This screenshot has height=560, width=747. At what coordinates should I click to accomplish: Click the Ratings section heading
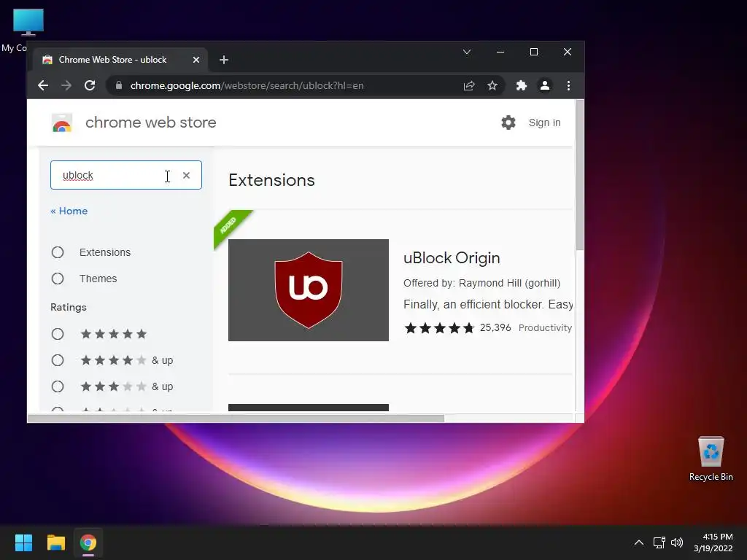click(69, 307)
